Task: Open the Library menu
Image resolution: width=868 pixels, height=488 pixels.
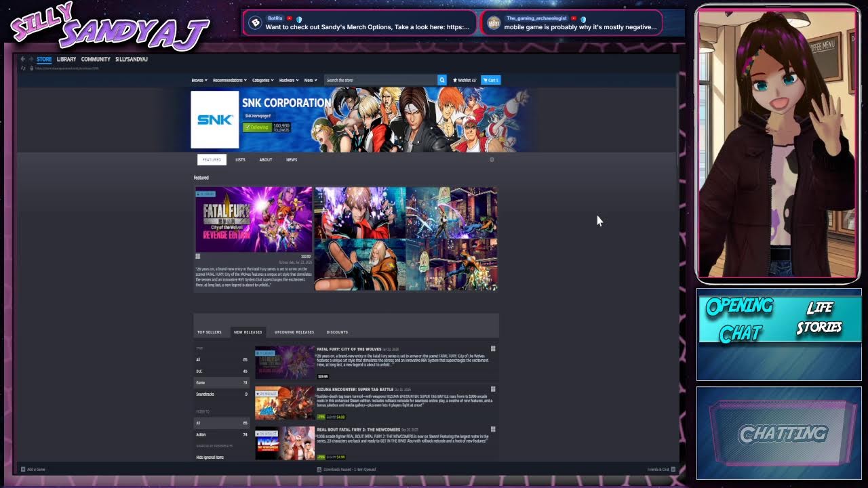Action: click(x=66, y=60)
